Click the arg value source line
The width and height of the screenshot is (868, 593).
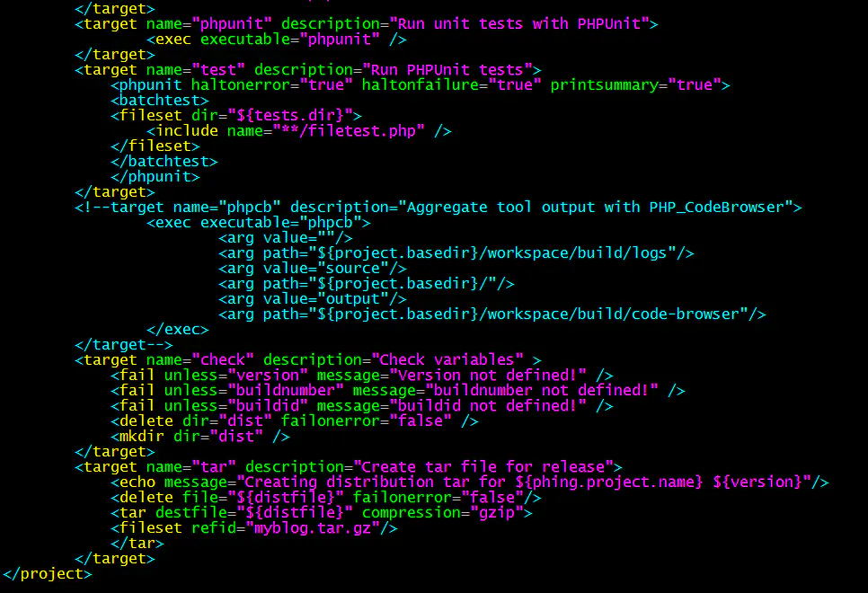312,269
